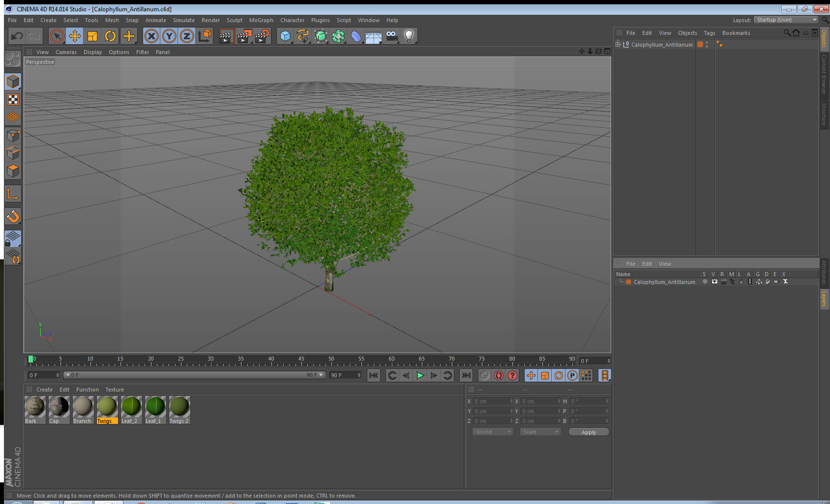Open the Object Manager Tags menu

click(710, 33)
